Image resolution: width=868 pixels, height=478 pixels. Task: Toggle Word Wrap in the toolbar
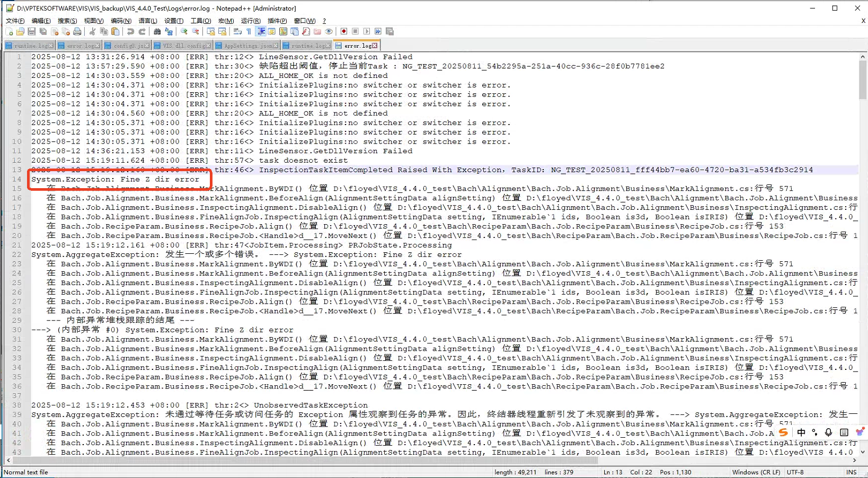237,32
